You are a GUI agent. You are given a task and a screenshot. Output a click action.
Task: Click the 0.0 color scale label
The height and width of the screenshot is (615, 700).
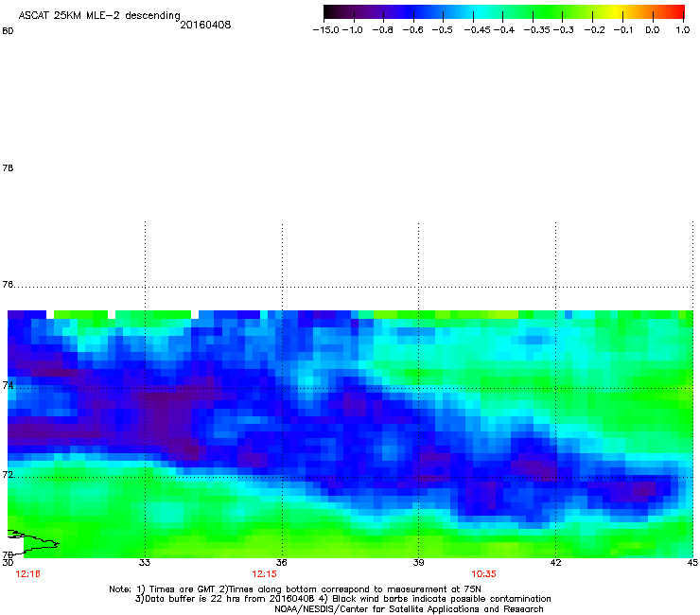tap(653, 30)
